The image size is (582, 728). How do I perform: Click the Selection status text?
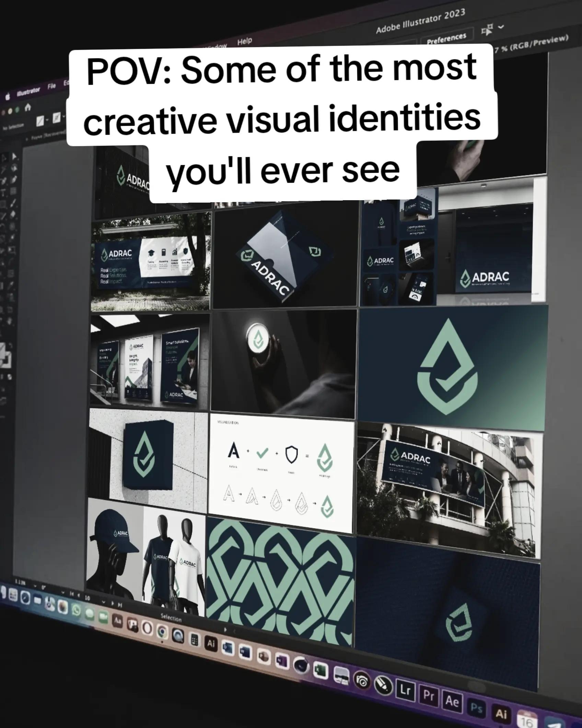171,618
